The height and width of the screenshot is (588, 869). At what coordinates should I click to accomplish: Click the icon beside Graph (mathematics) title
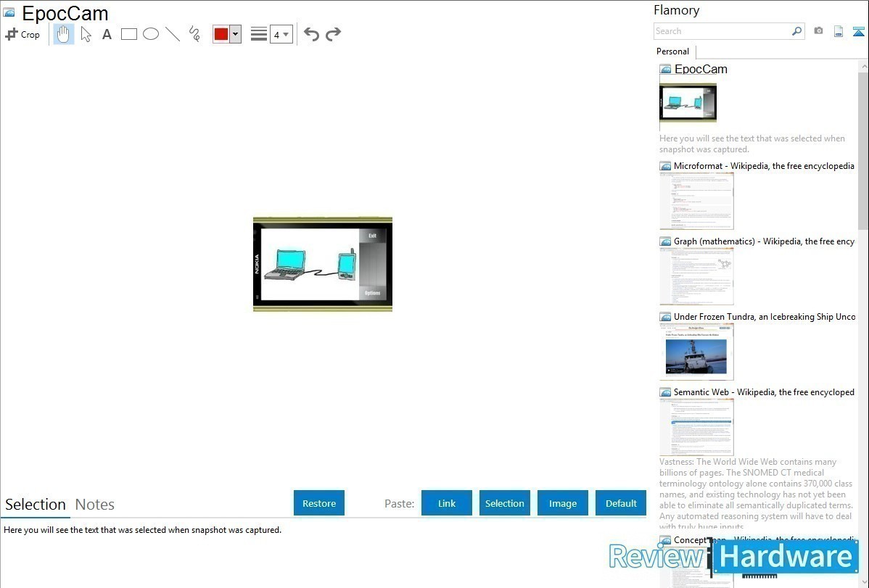coord(666,241)
